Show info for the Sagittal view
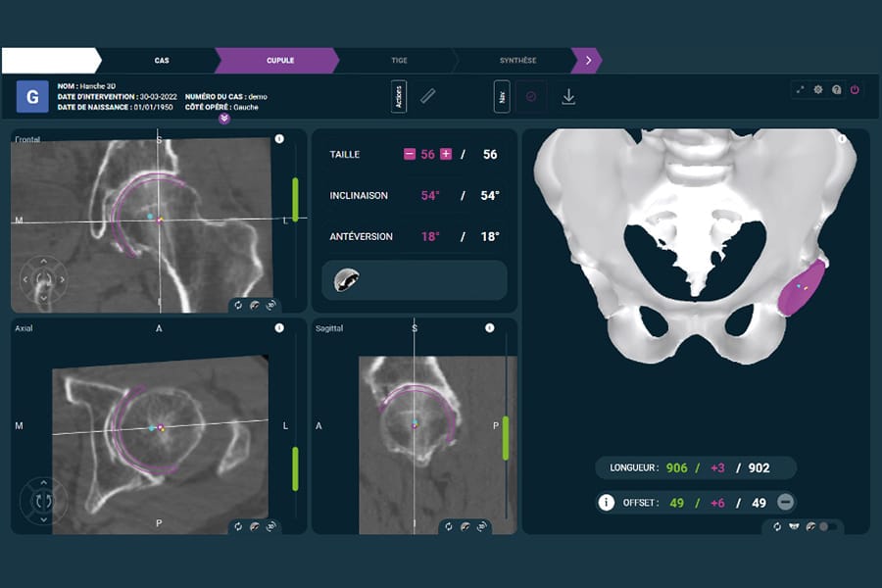This screenshot has height=588, width=882. pos(489,328)
